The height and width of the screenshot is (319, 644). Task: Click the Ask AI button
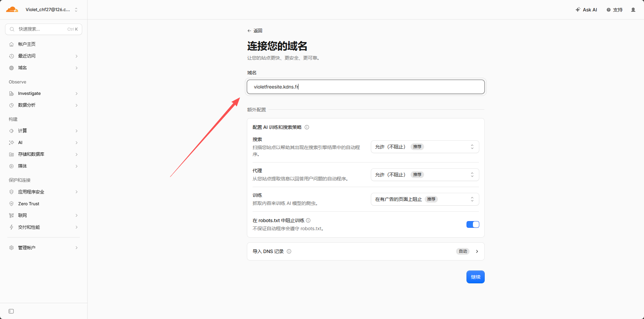[x=586, y=10]
